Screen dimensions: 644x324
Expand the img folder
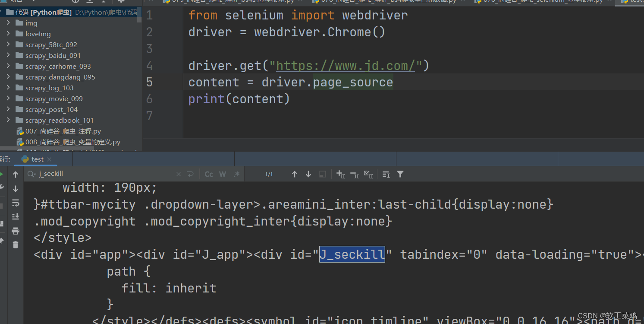tap(8, 23)
